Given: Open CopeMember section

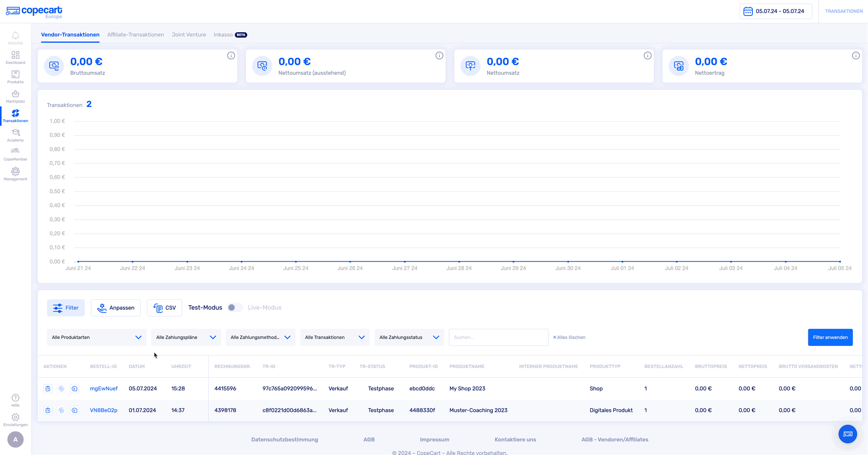Looking at the screenshot, I should (x=15, y=154).
